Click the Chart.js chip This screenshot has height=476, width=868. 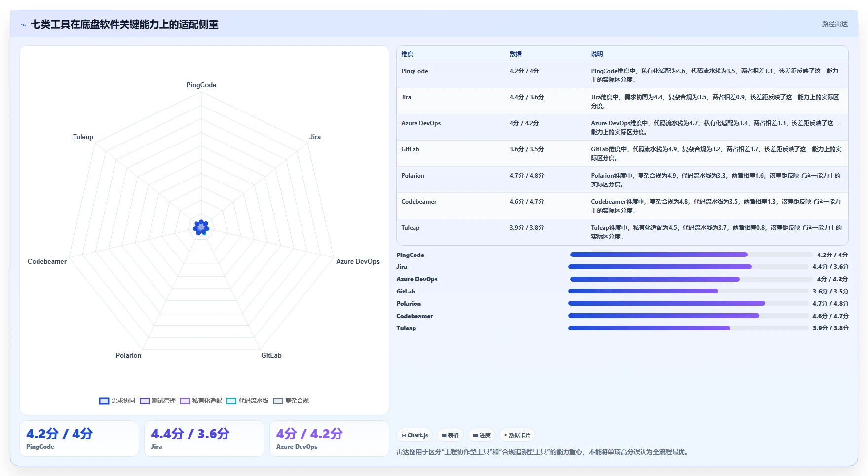tap(415, 435)
